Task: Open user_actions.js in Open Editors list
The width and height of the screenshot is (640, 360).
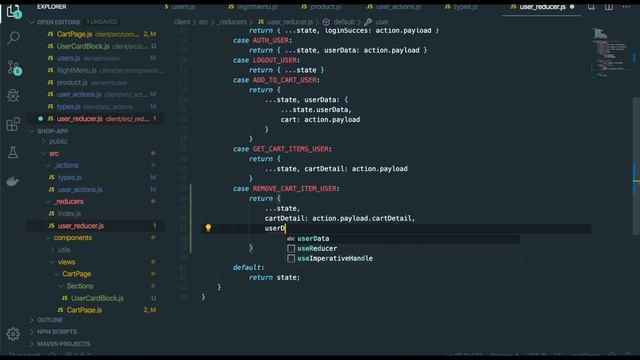Action: point(96,94)
